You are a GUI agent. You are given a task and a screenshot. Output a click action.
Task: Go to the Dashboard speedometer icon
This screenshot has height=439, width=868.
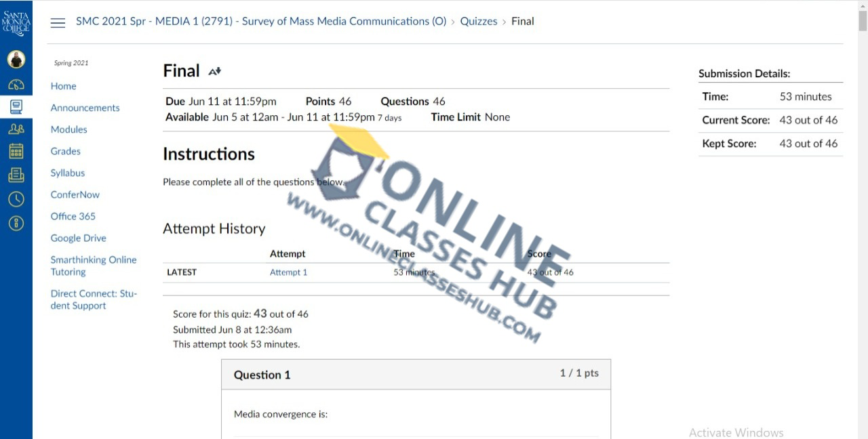(x=16, y=85)
